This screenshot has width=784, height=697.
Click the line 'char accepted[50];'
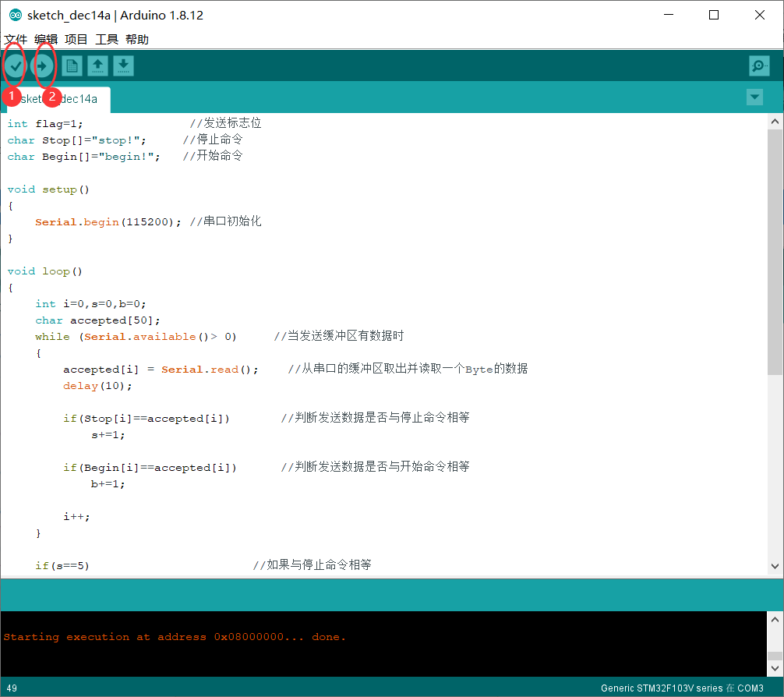click(x=97, y=320)
